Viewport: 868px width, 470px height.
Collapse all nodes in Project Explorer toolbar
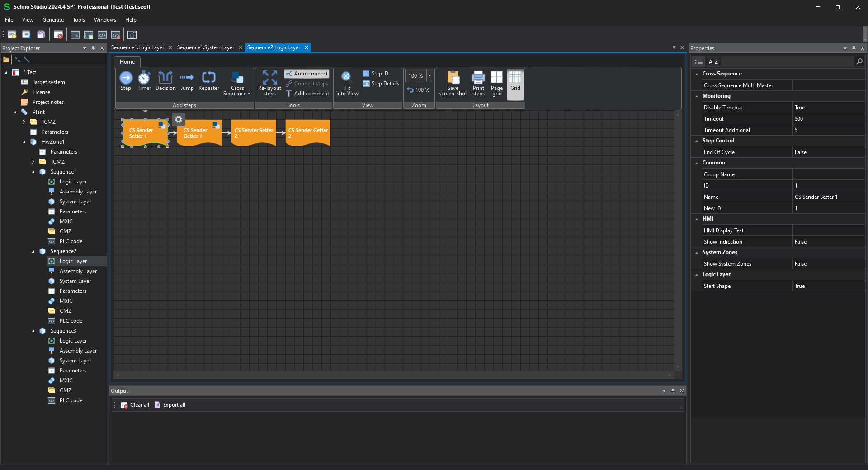pos(18,60)
